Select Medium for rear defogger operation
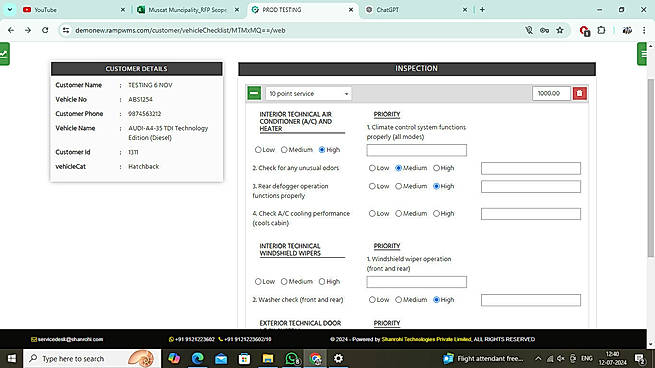 coord(399,186)
